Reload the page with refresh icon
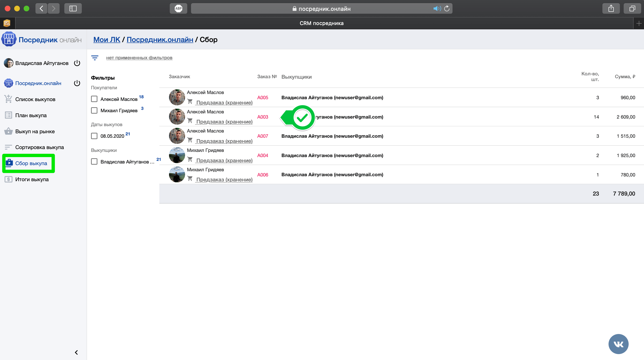The height and width of the screenshot is (360, 644). click(447, 9)
